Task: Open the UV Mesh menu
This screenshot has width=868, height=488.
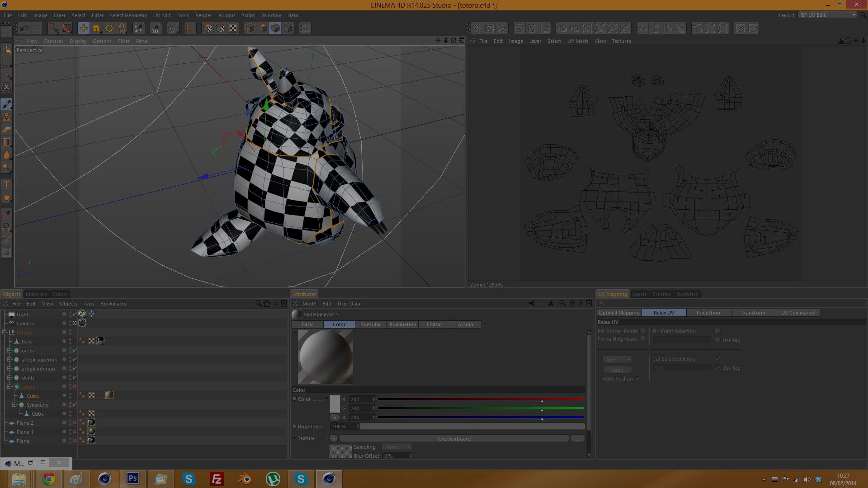Action: pos(577,41)
